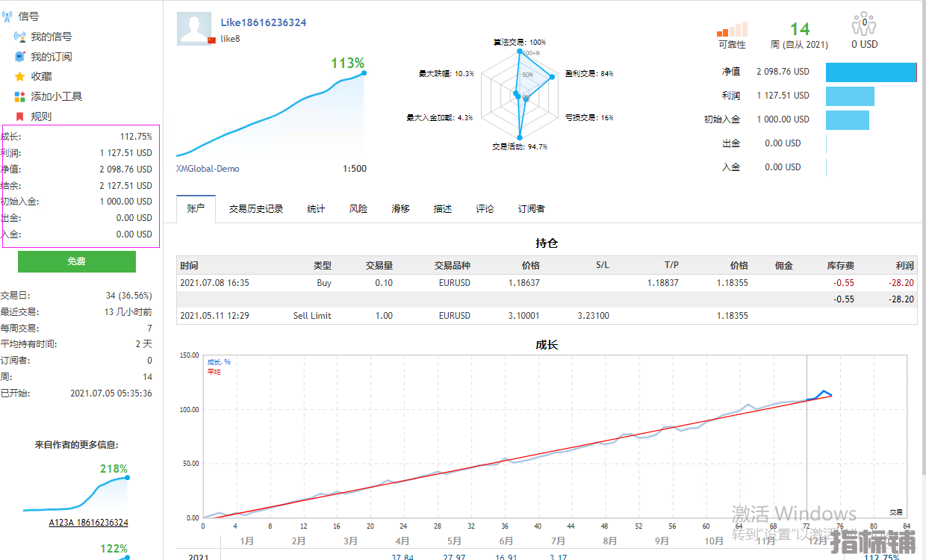The image size is (926, 560).
Task: Click the Favorites star icon
Action: coord(20,76)
